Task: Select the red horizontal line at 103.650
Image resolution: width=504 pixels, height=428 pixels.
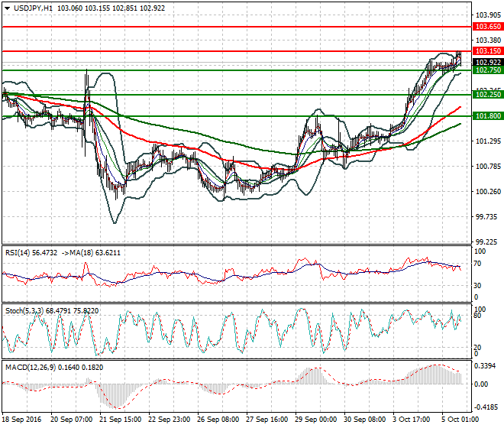Action: pos(237,27)
